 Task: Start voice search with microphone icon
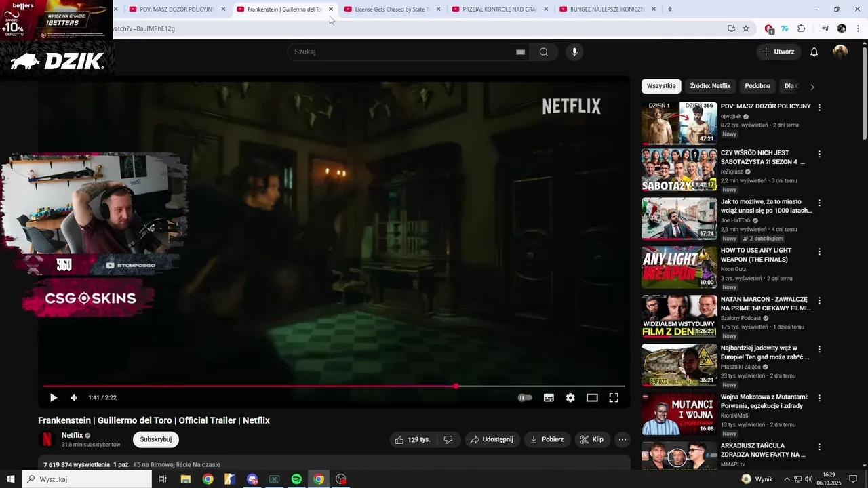click(574, 52)
